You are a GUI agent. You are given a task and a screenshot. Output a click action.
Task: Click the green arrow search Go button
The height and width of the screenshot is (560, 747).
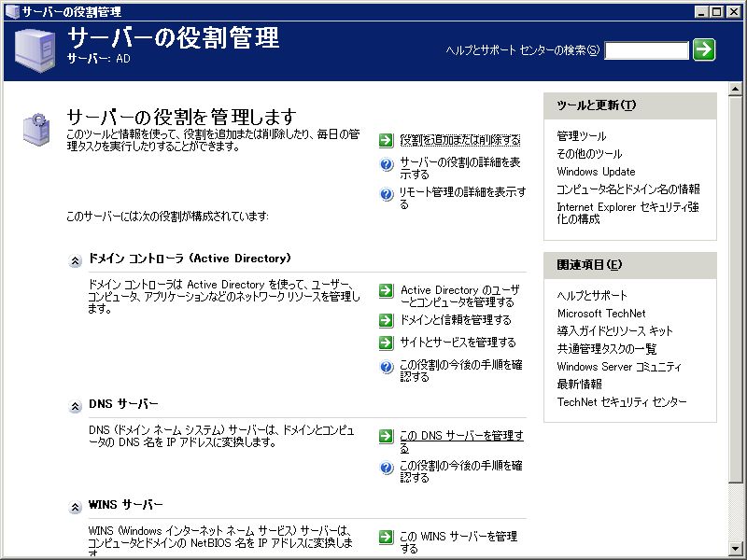[x=704, y=49]
